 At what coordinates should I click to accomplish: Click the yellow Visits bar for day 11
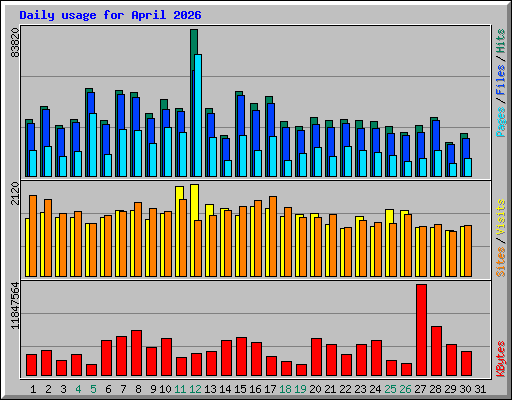point(178,231)
